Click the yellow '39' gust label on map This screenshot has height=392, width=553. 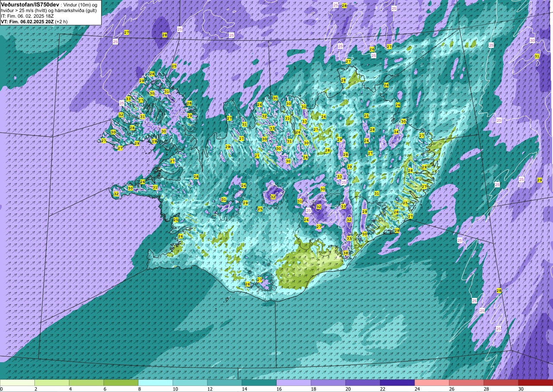(349, 167)
